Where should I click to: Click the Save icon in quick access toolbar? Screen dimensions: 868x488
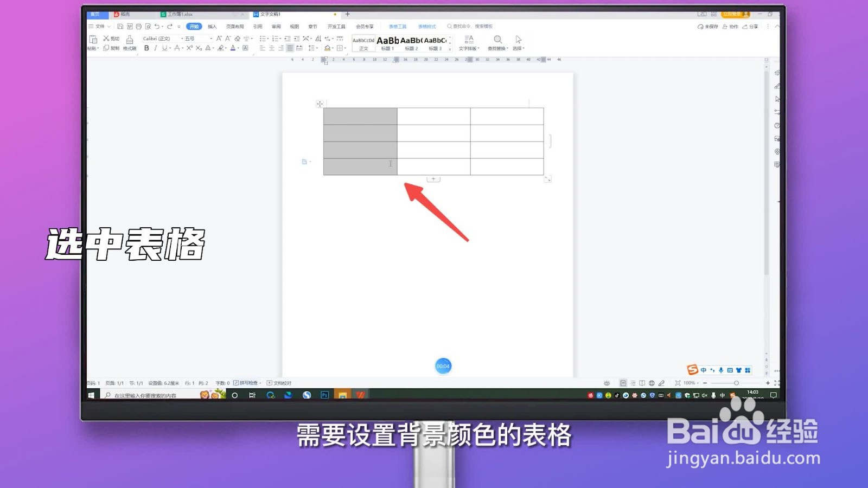120,26
